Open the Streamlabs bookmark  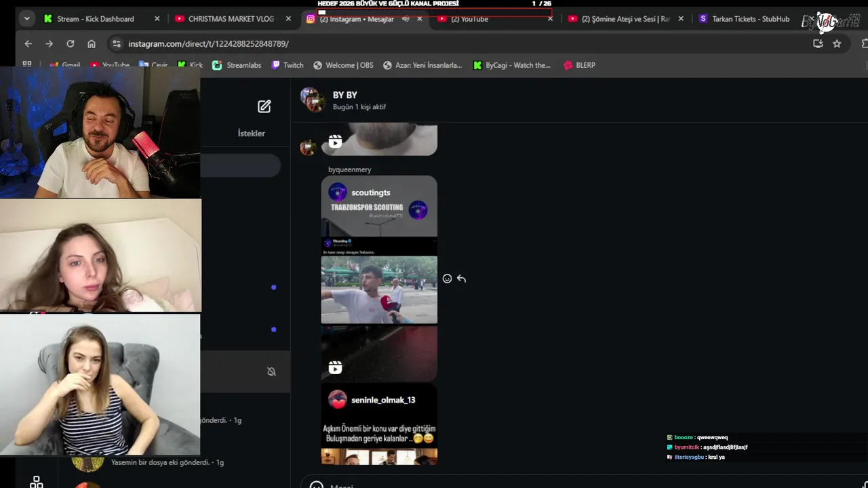[x=237, y=65]
